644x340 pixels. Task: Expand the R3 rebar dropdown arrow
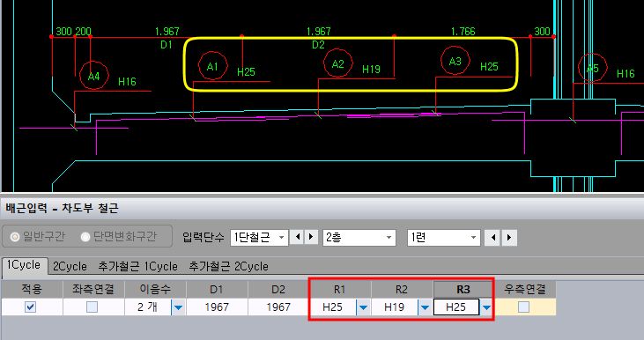click(486, 307)
